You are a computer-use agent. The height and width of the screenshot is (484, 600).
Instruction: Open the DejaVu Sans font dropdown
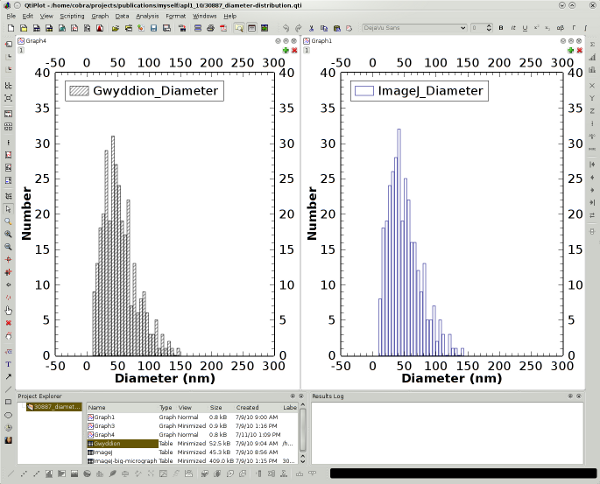click(x=414, y=28)
